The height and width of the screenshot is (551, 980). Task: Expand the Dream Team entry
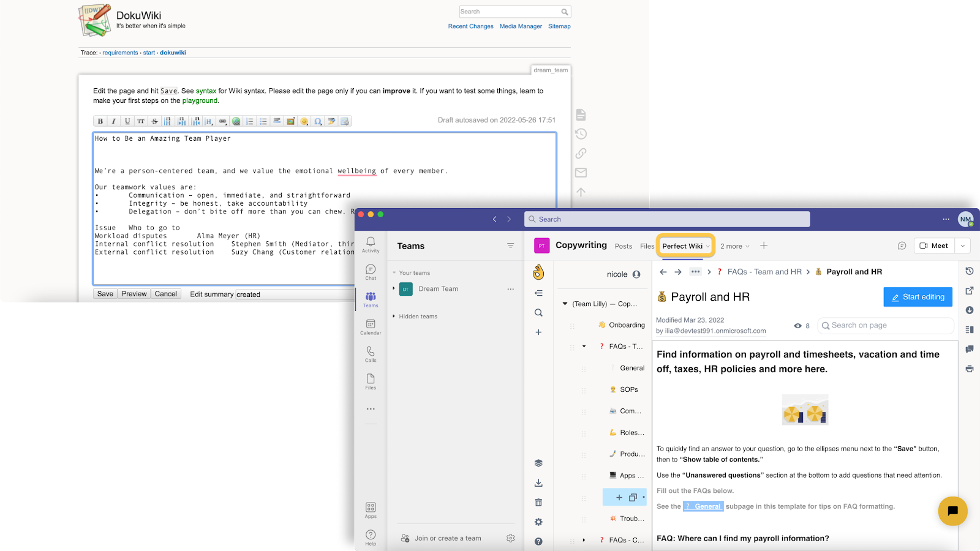tap(394, 288)
